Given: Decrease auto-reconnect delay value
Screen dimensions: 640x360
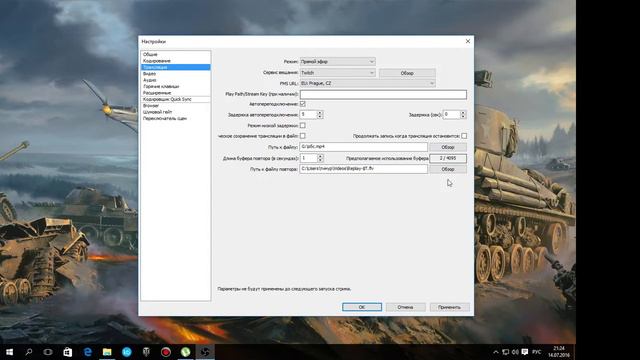Looking at the screenshot, I should (320, 117).
